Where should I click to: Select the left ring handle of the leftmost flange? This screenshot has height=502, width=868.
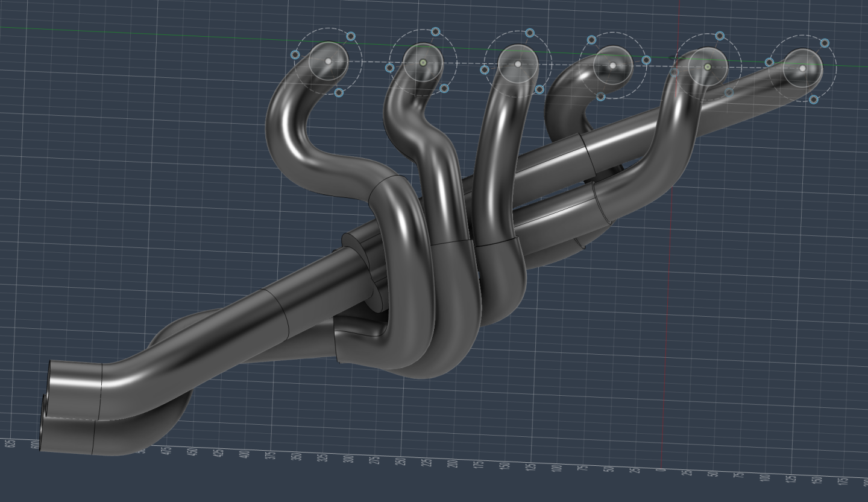(x=295, y=55)
